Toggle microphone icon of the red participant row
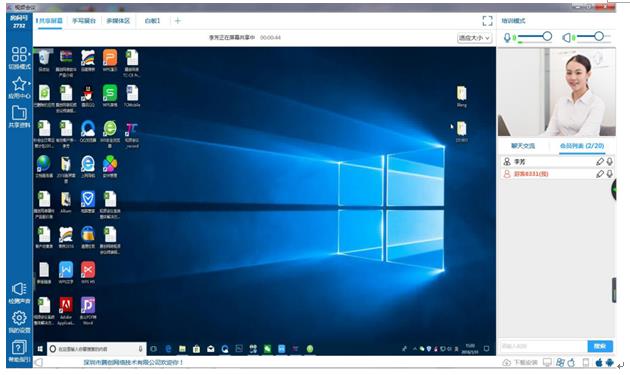 [610, 174]
